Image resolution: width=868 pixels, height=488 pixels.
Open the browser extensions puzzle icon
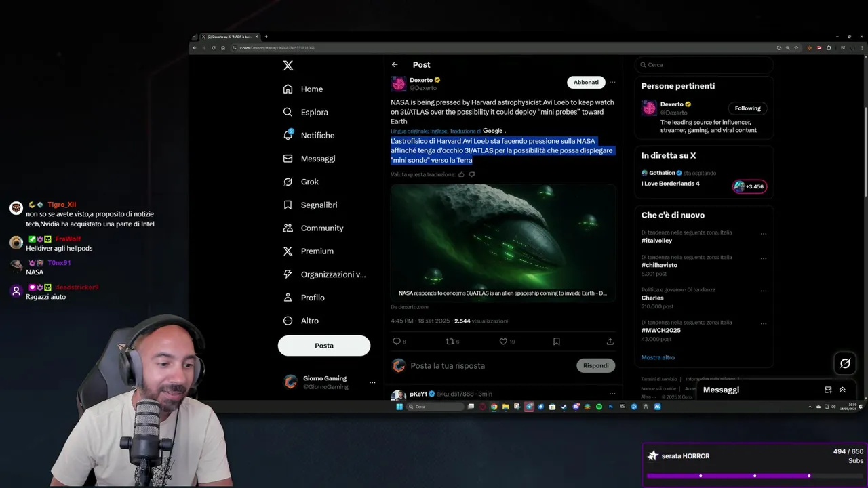[829, 48]
